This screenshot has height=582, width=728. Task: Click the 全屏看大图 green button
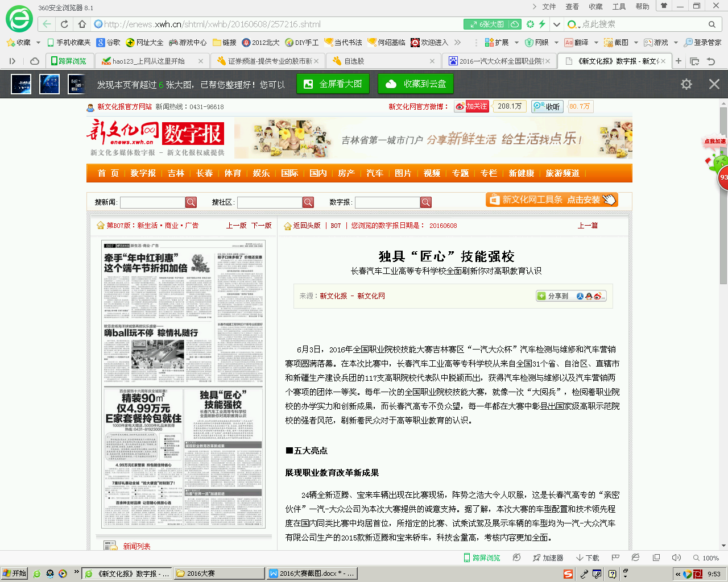(x=333, y=84)
